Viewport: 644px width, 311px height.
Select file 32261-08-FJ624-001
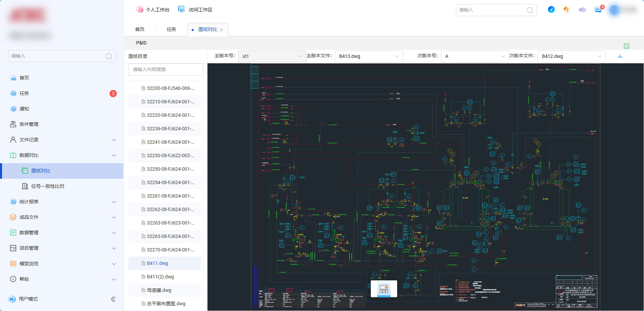pyautogui.click(x=164, y=196)
